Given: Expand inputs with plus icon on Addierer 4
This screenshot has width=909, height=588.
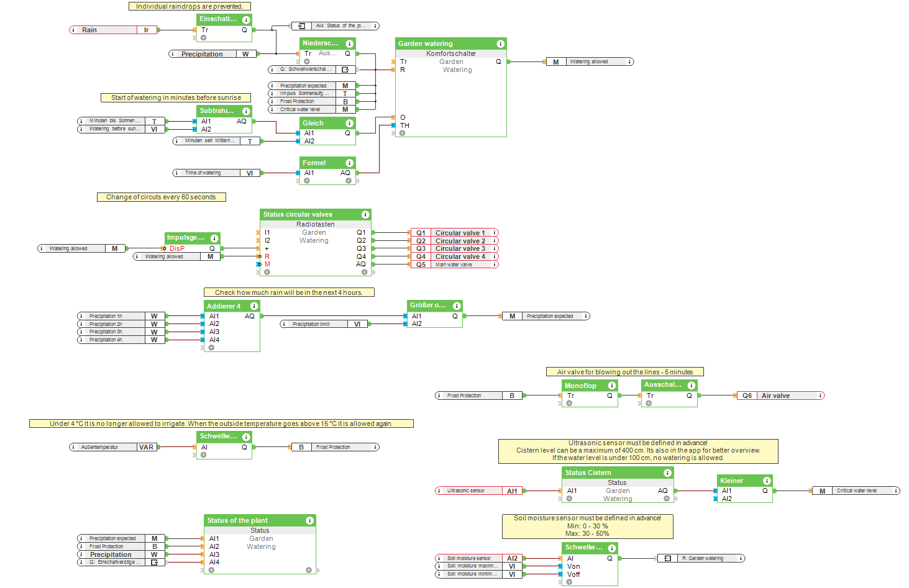Looking at the screenshot, I should click(211, 348).
